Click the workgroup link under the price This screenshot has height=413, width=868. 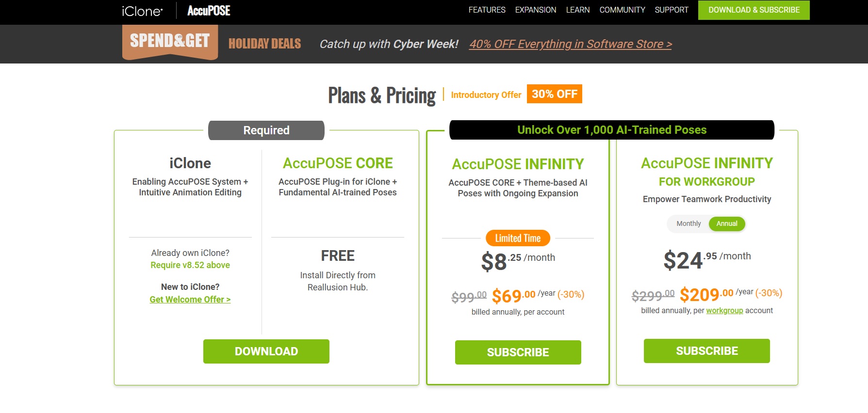point(725,310)
